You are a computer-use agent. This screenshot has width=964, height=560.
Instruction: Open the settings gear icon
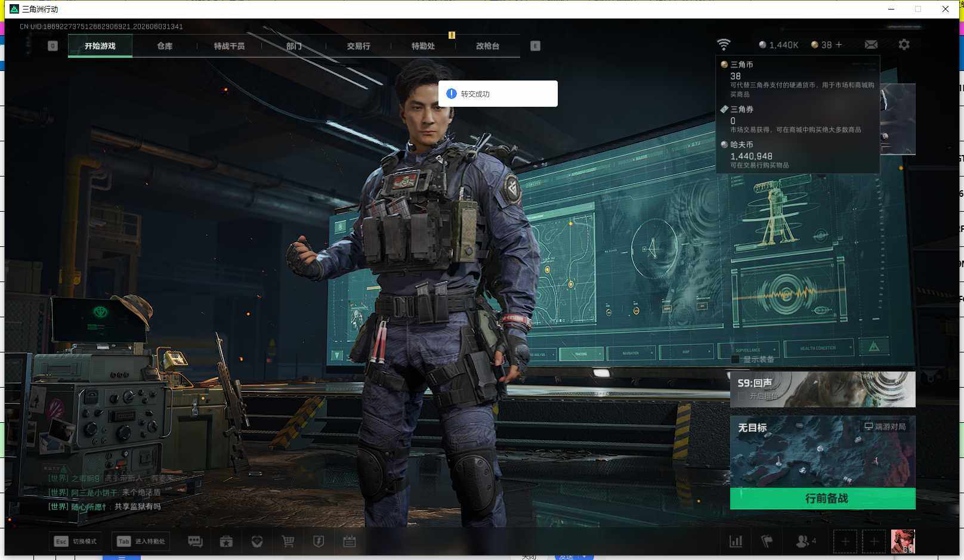click(904, 45)
